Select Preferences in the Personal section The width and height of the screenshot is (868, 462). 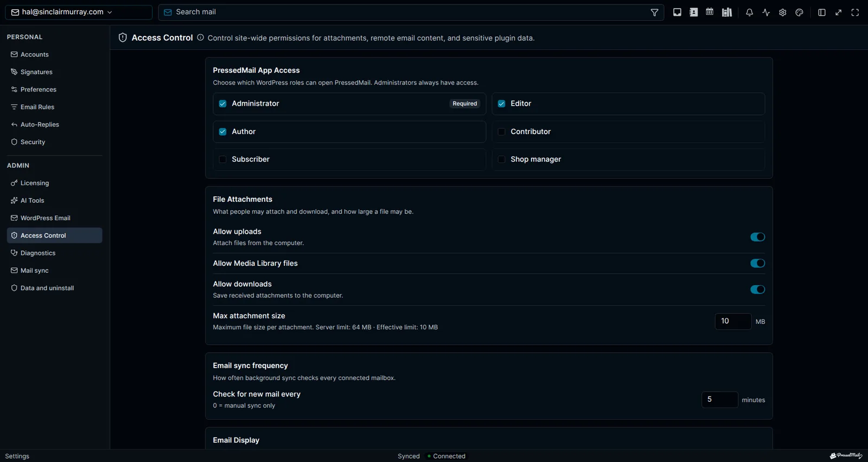pyautogui.click(x=54, y=89)
